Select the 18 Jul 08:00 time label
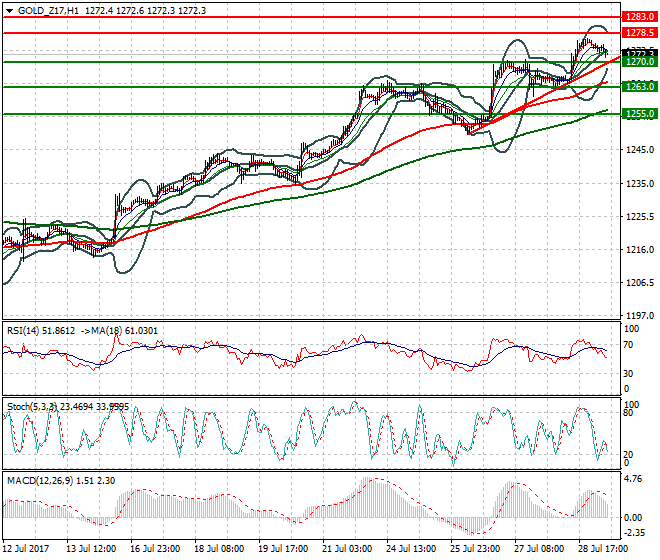Image resolution: width=660 pixels, height=560 pixels. (219, 549)
